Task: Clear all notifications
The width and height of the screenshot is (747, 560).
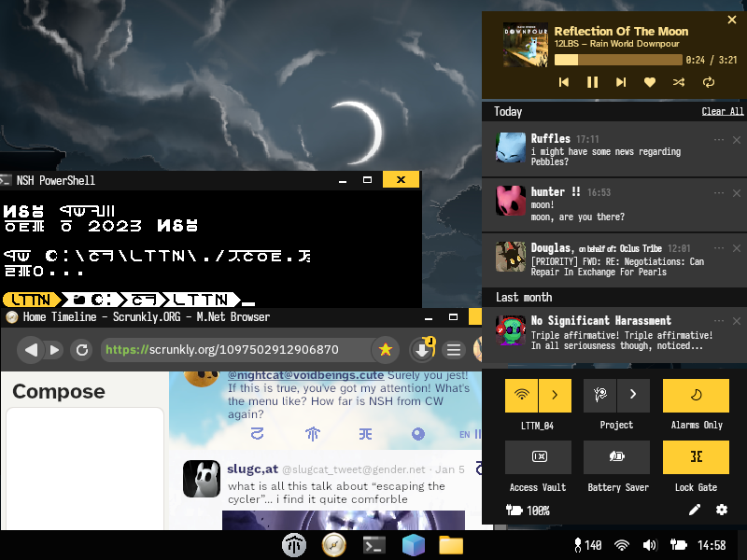Action: (722, 112)
